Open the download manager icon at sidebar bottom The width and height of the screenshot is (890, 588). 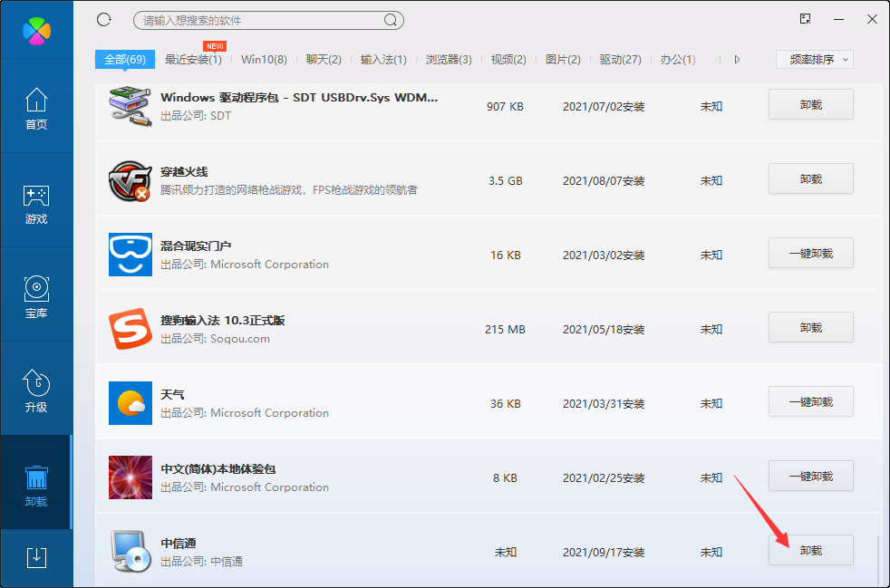(36, 558)
